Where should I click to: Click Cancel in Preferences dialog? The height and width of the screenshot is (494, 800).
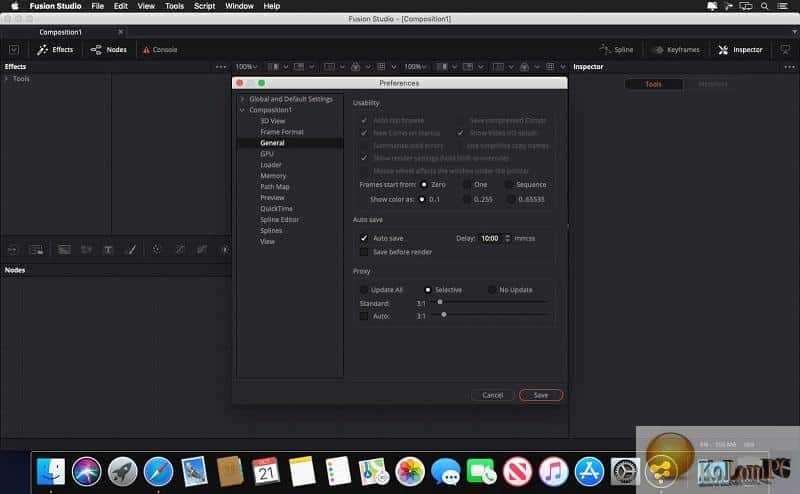coord(492,395)
